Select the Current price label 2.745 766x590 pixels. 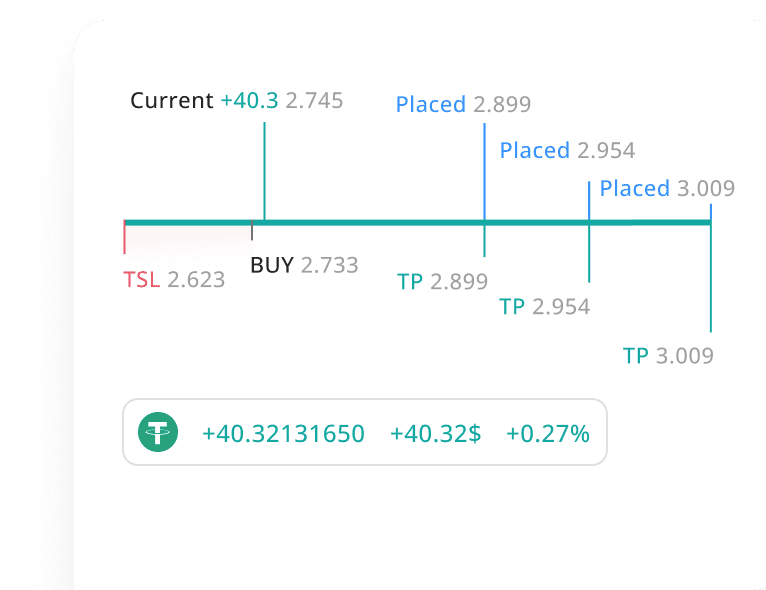pos(314,100)
